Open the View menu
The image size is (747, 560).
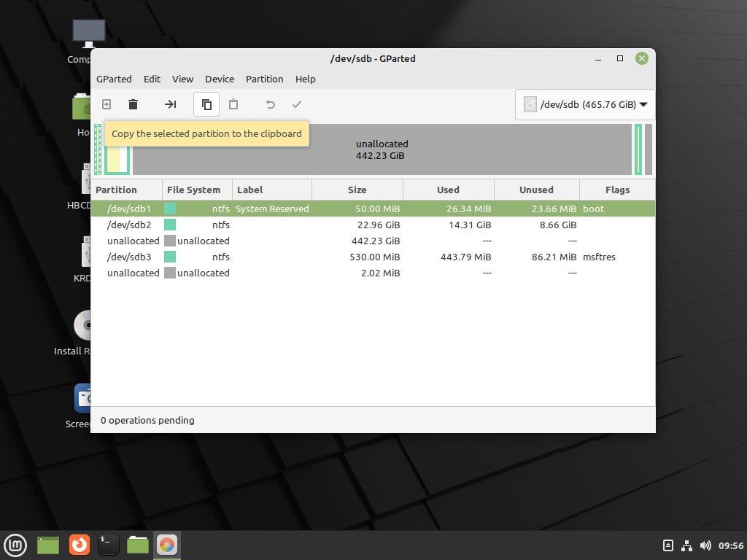[x=182, y=79]
